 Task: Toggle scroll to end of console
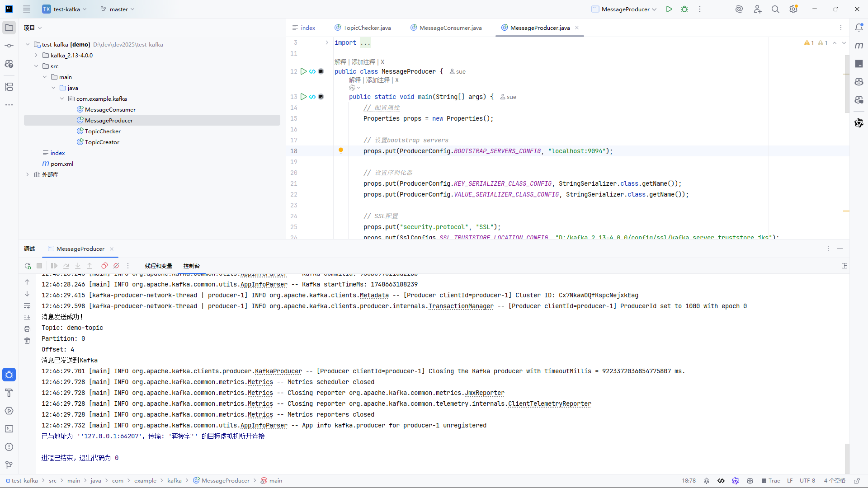[x=27, y=317]
